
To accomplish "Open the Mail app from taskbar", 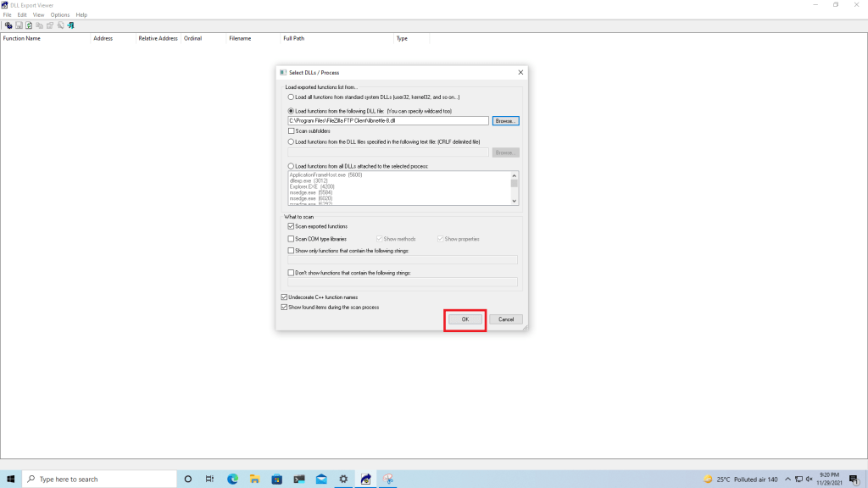I will click(x=321, y=479).
